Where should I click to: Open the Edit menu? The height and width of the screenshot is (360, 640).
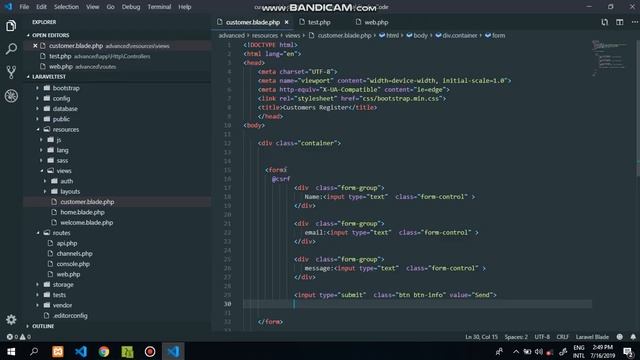pos(41,7)
